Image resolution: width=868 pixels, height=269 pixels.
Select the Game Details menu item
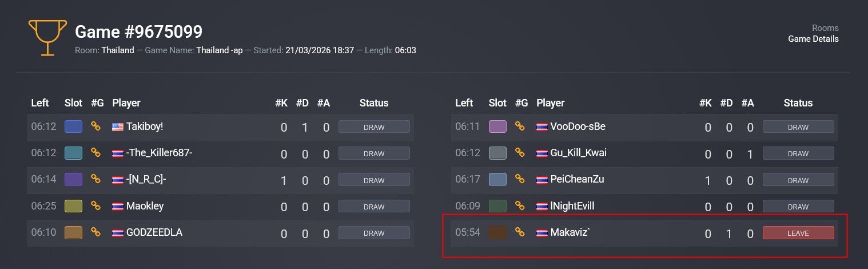coord(813,39)
